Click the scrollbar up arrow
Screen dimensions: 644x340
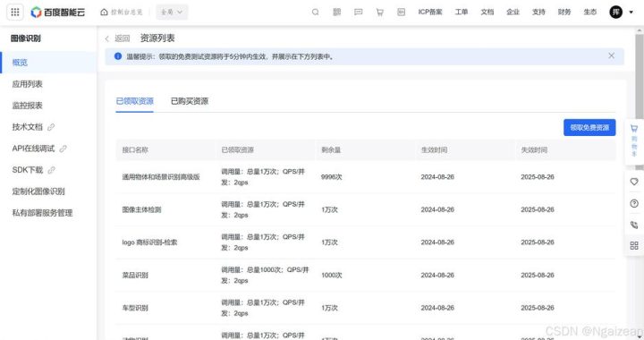[x=640, y=30]
